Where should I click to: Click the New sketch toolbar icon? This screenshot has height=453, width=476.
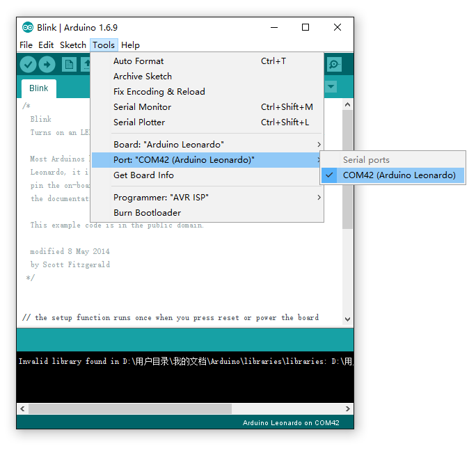tap(69, 65)
